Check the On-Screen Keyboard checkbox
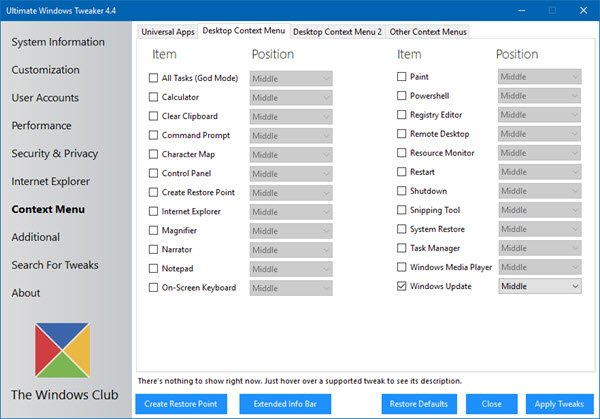 [153, 287]
